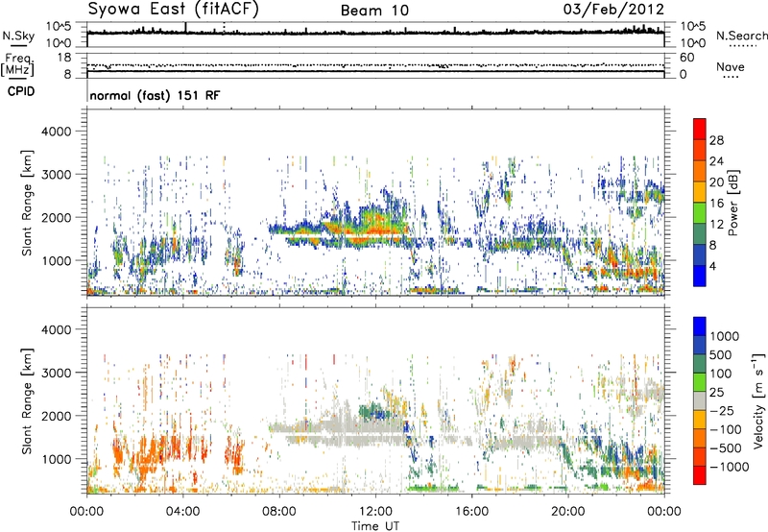
Task: Click the "60" tick on Nave axis
Action: 686,58
